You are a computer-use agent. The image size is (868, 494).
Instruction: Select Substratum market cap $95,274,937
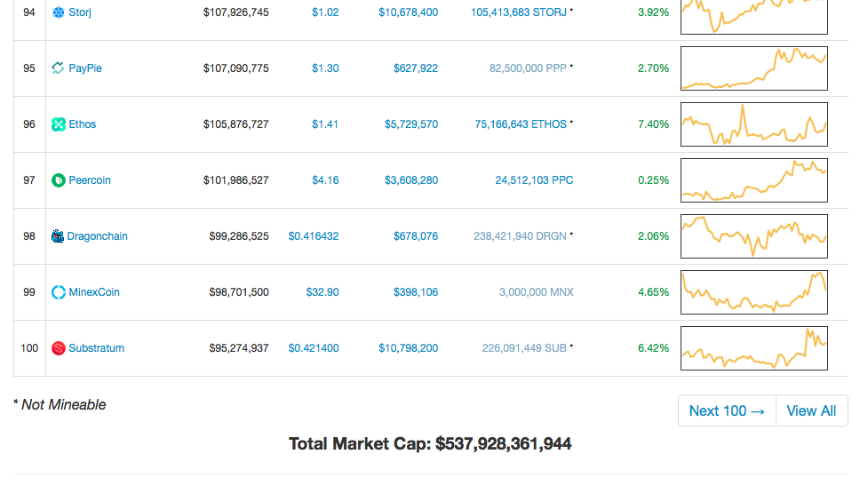pyautogui.click(x=239, y=347)
